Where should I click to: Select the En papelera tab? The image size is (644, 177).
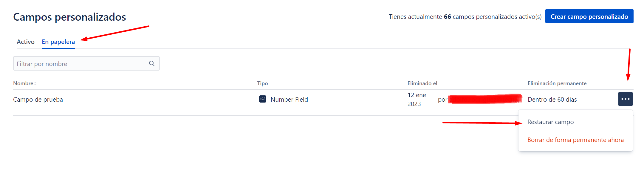pos(58,42)
